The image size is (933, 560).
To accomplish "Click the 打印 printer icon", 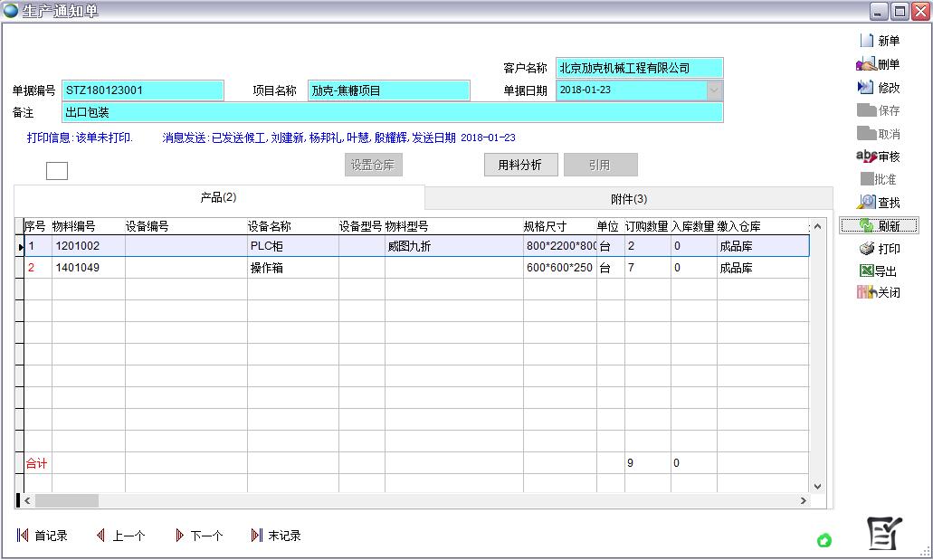I will click(x=880, y=249).
